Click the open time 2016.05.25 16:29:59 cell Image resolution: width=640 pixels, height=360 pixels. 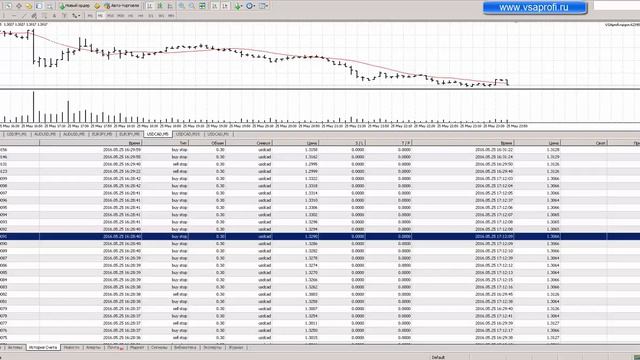[122, 150]
